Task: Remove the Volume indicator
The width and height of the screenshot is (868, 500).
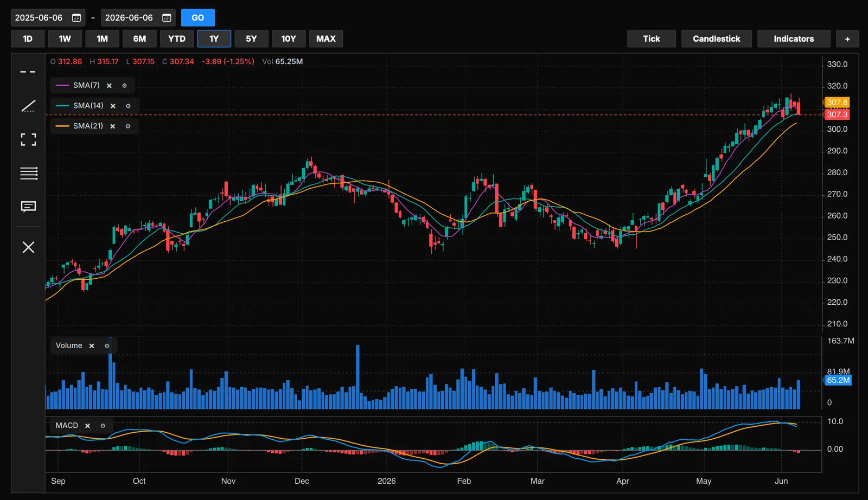Action: tap(92, 346)
